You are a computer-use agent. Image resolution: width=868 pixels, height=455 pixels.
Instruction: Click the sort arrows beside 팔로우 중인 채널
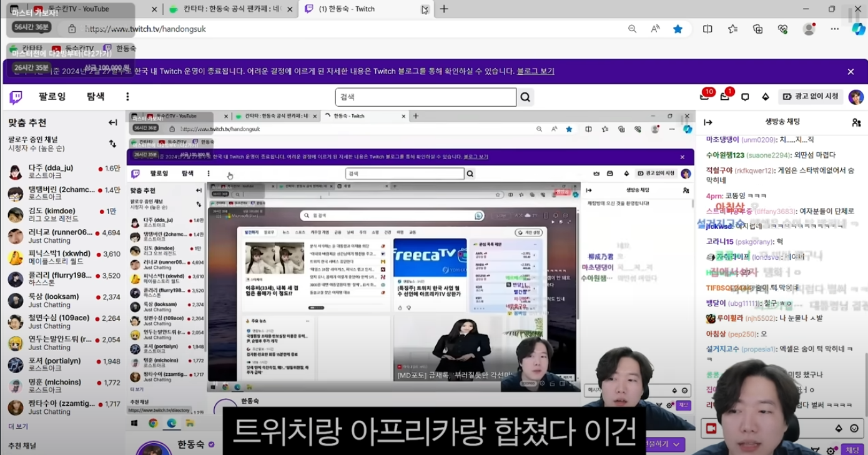click(112, 144)
